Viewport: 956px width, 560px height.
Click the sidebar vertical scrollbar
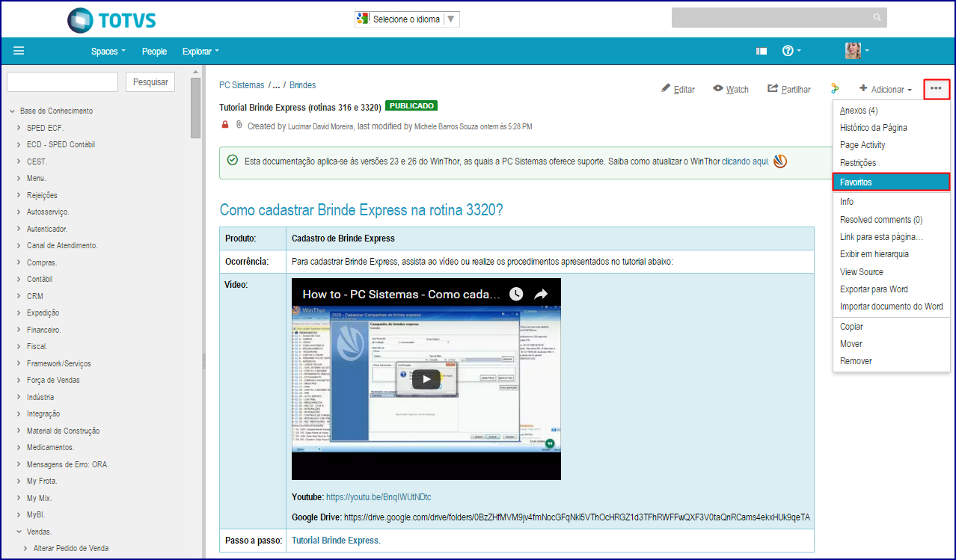point(195,108)
